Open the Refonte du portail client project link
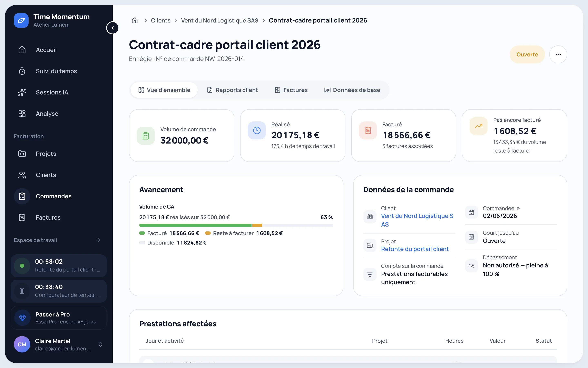This screenshot has height=368, width=588. click(415, 249)
